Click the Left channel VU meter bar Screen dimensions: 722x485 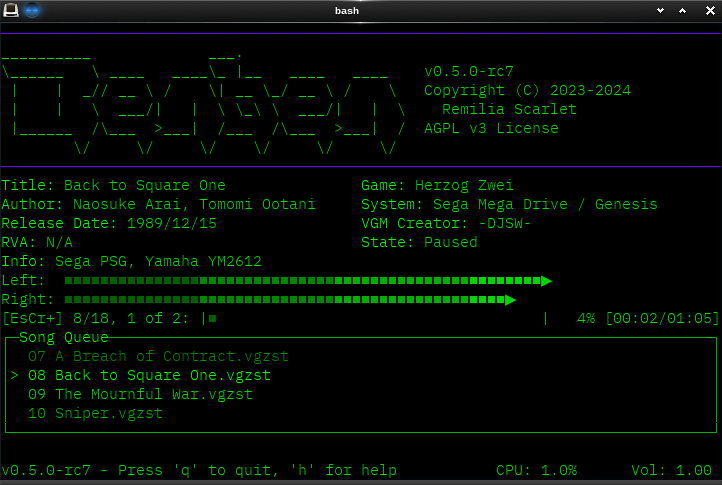point(308,281)
